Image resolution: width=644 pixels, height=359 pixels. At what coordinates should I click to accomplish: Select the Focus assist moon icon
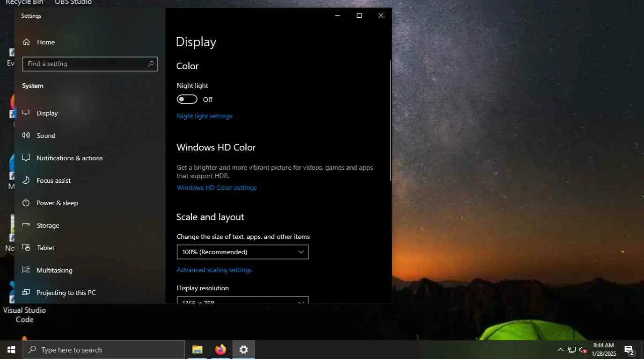(26, 180)
